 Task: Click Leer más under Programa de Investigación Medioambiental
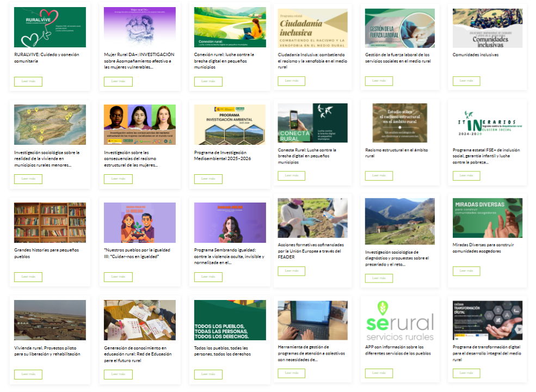pyautogui.click(x=208, y=179)
